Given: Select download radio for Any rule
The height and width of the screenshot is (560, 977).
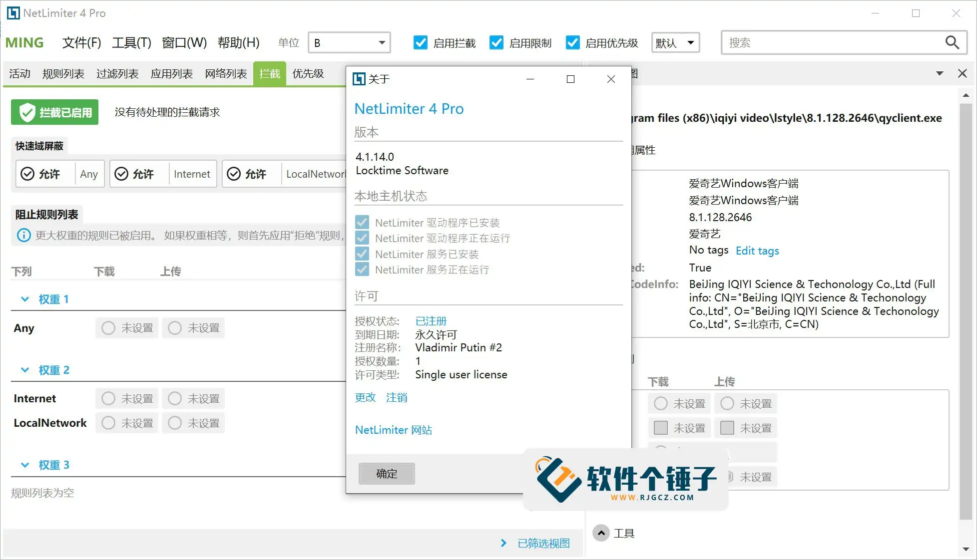Looking at the screenshot, I should (108, 328).
